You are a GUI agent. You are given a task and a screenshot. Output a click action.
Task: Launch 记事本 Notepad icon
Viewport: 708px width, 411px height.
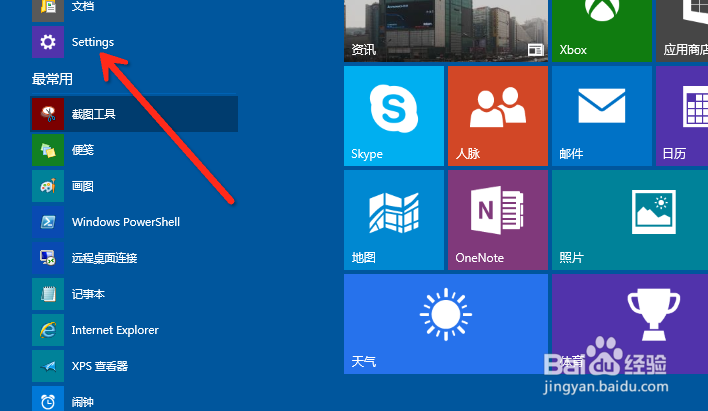(x=48, y=294)
